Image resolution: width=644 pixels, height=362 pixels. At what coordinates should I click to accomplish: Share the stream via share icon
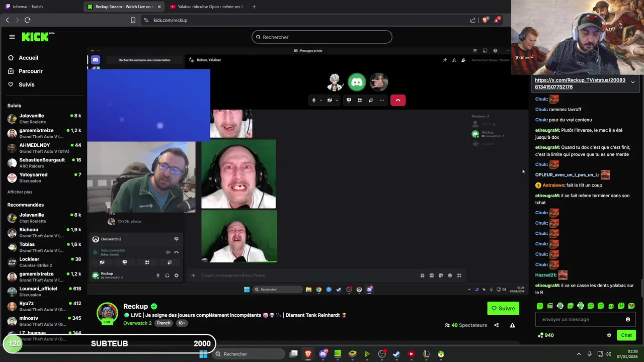(x=496, y=325)
